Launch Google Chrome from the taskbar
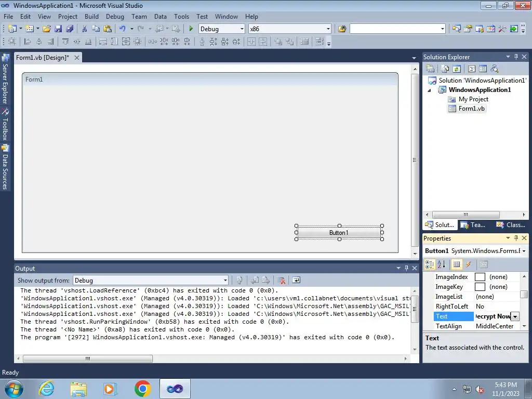The image size is (532, 399). [142, 389]
